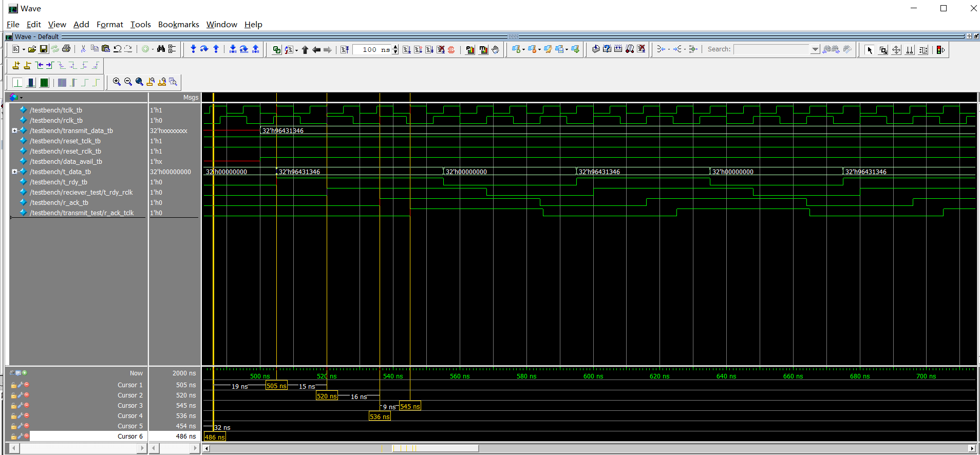This screenshot has width=980, height=455.
Task: Open the Edit menu
Action: click(34, 24)
